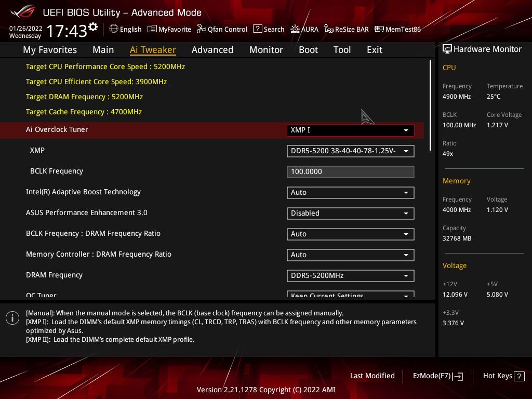Click the English language globe icon
The width and height of the screenshot is (532, 399).
click(x=114, y=29)
